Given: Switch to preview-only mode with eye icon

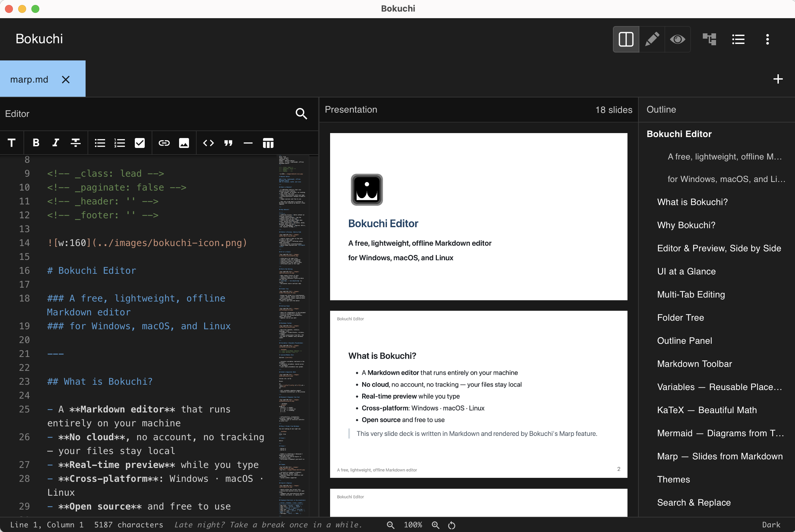Looking at the screenshot, I should point(678,39).
